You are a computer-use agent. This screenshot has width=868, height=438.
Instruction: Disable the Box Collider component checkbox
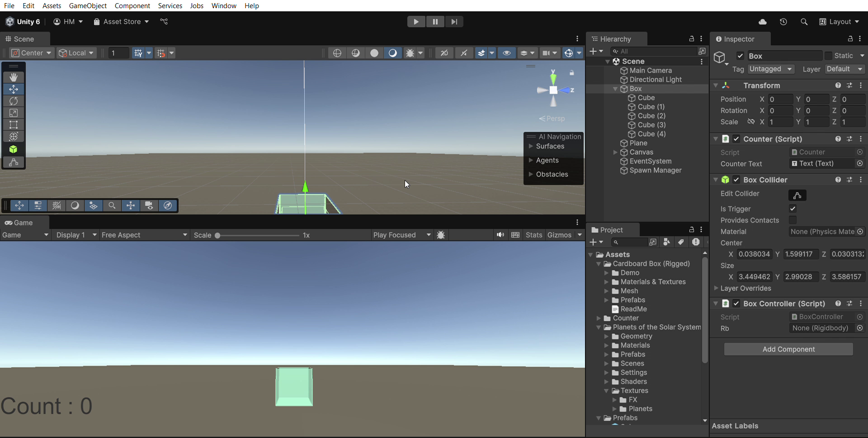pyautogui.click(x=736, y=180)
